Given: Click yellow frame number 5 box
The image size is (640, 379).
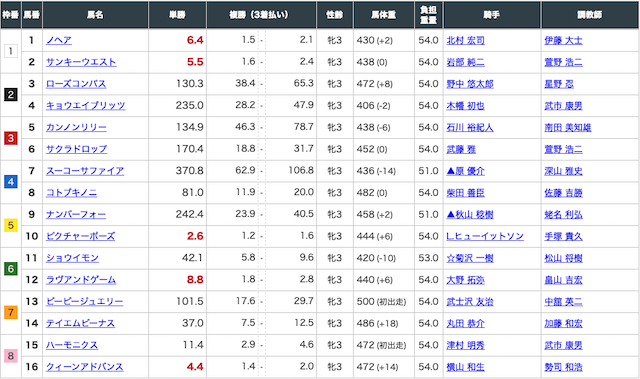Looking at the screenshot, I should tap(11, 225).
